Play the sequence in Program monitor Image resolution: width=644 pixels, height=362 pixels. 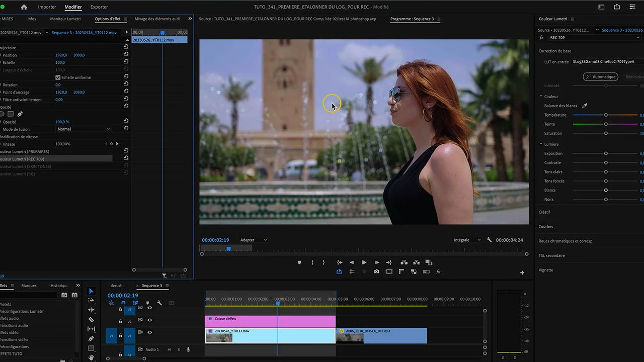(x=364, y=262)
